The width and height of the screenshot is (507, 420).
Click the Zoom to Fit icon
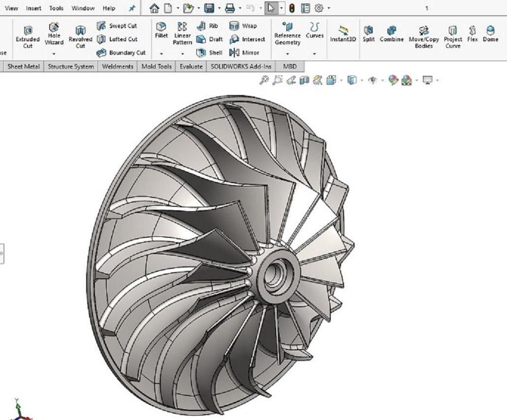click(x=264, y=80)
